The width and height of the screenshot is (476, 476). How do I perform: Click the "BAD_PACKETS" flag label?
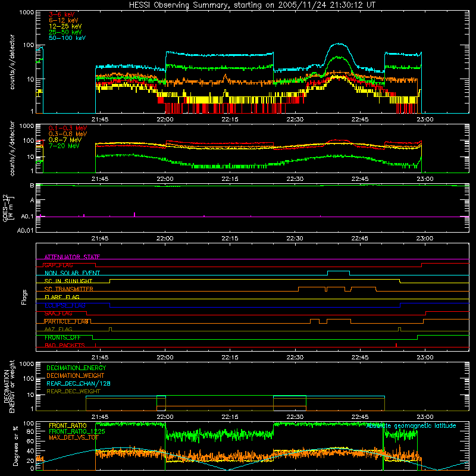tap(65, 346)
